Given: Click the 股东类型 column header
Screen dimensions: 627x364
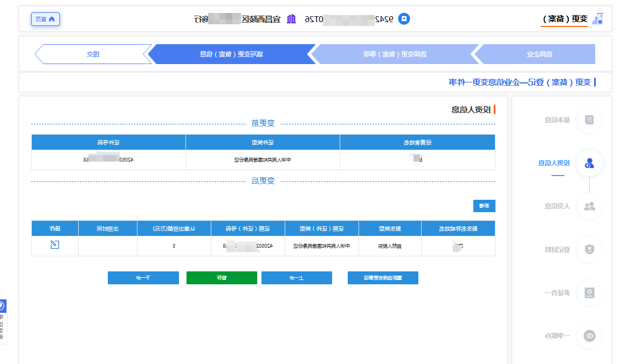Looking at the screenshot, I should click(x=390, y=228).
